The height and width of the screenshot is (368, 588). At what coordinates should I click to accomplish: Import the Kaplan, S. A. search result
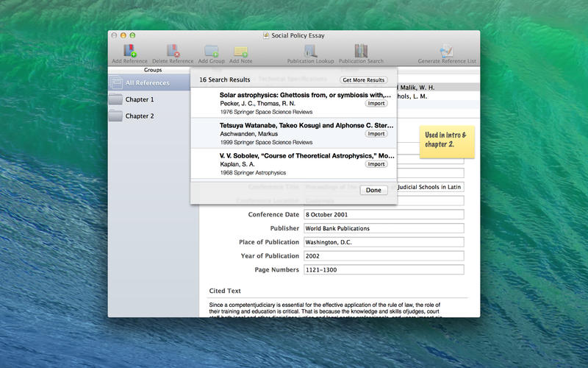coord(376,164)
